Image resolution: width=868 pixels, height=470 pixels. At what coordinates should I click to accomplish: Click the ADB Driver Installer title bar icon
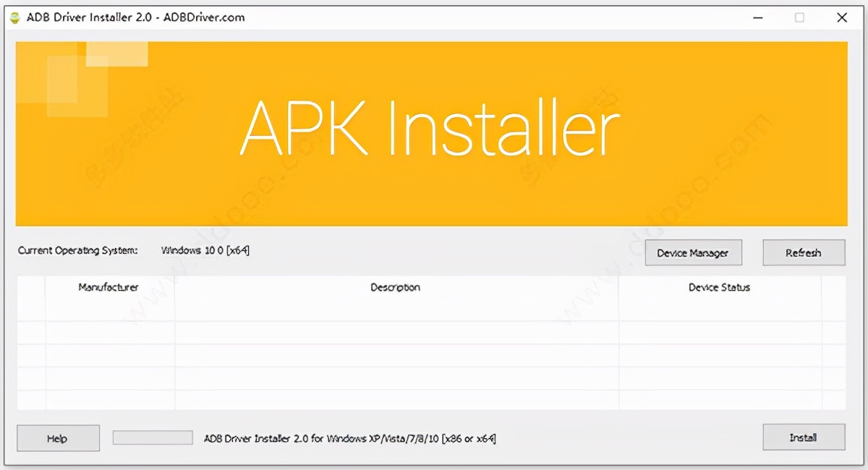tap(14, 17)
